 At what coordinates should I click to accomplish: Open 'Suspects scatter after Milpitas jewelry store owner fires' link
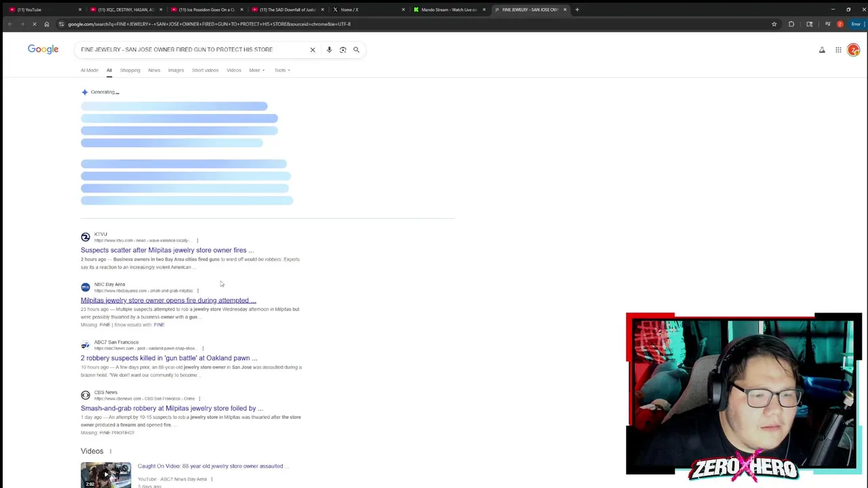[x=167, y=250]
